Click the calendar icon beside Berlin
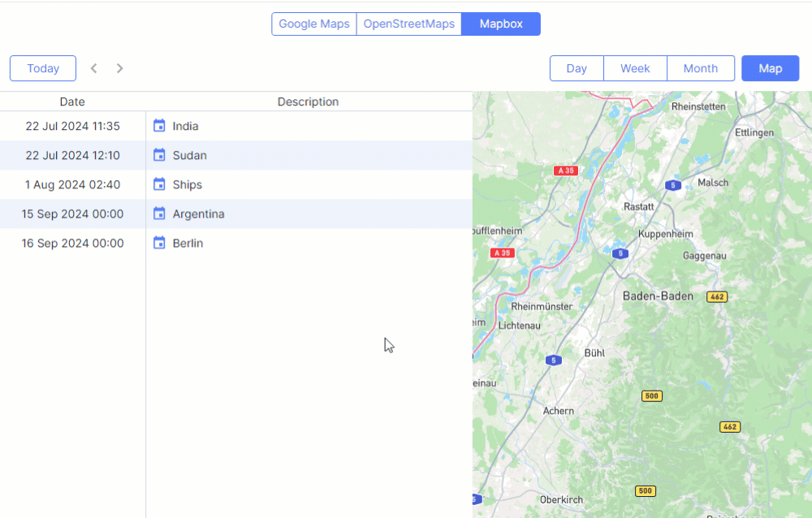This screenshot has height=518, width=812. click(x=159, y=243)
